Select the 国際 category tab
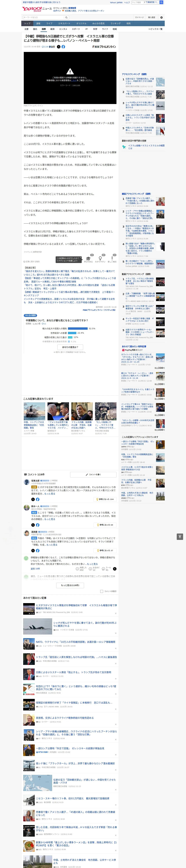Image resolution: width=186 pixels, height=868 pixels. (x=44, y=29)
